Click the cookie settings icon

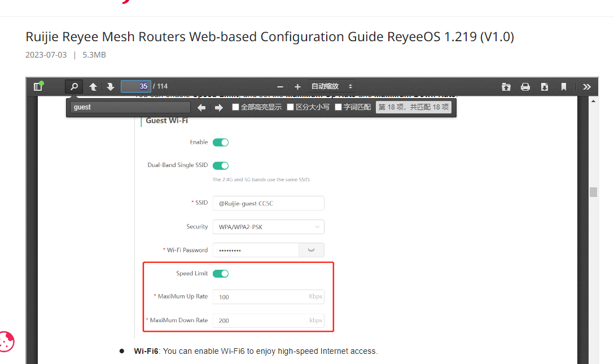pos(6,341)
